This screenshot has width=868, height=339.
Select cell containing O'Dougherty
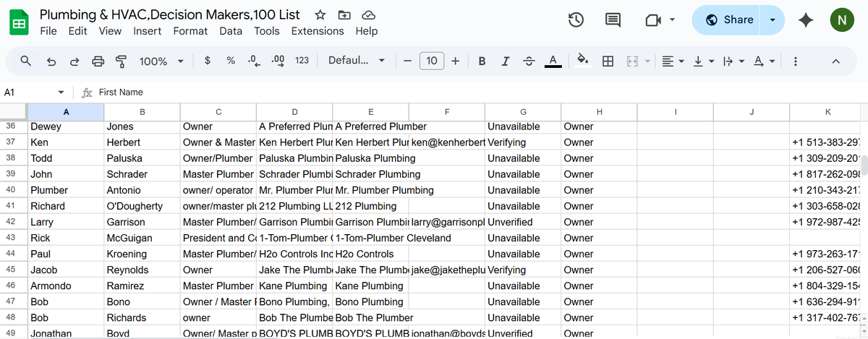click(142, 206)
